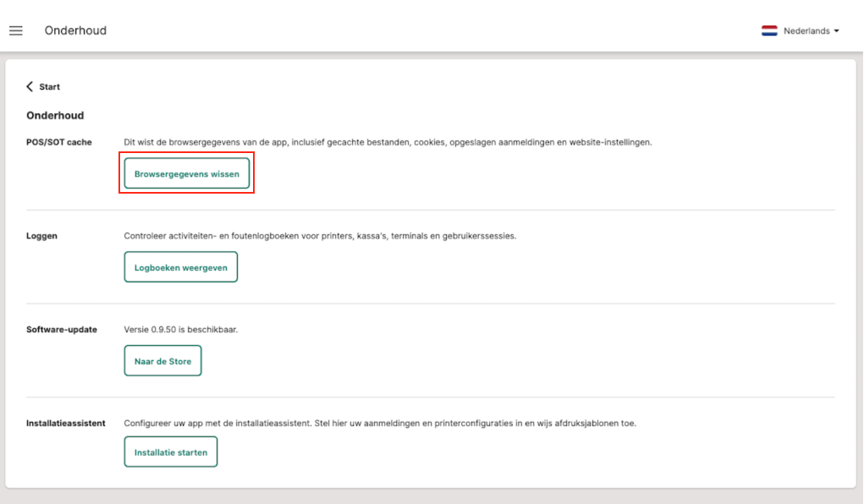Click the Onderhoud title in the top bar
Image resolution: width=864 pixels, height=504 pixels.
click(x=75, y=30)
